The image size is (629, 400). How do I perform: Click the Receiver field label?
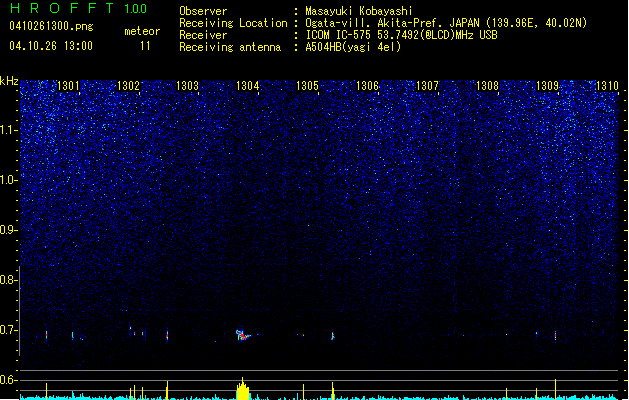pos(203,35)
